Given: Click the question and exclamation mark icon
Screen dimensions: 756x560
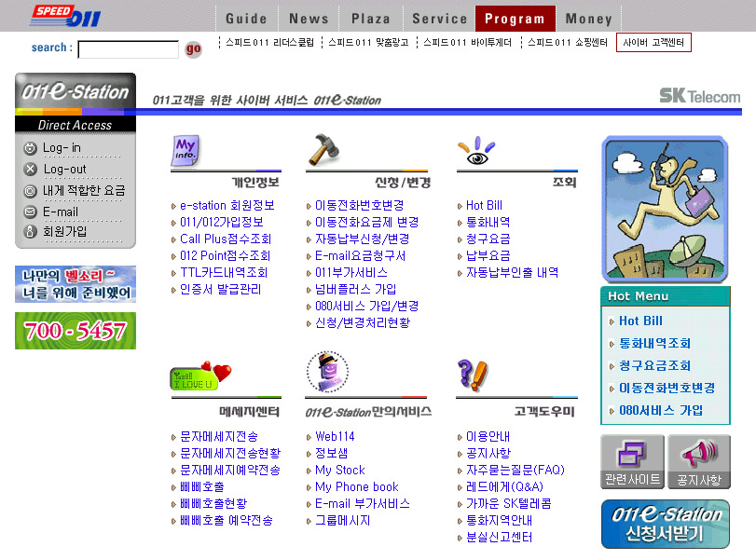Looking at the screenshot, I should point(472,376).
